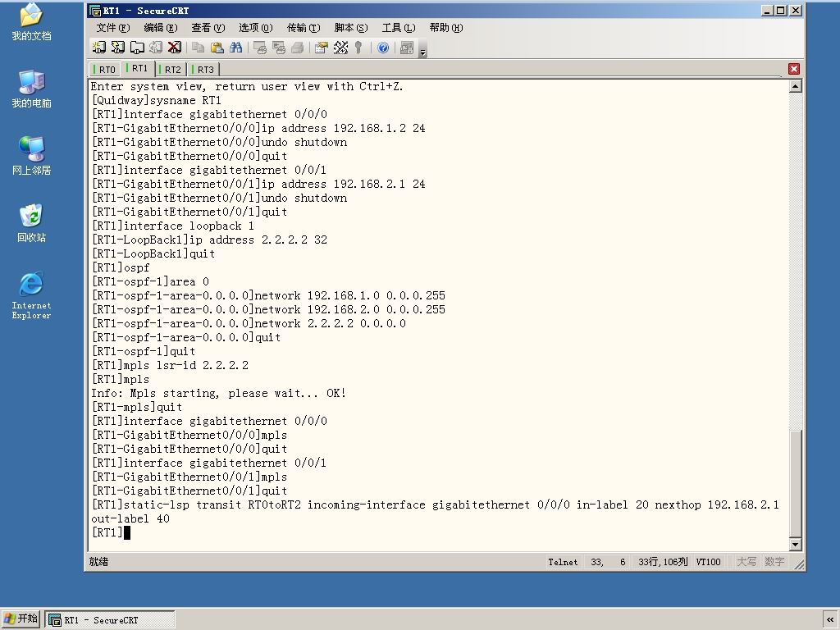Click the 大写 caps lock indicator
This screenshot has height=630, width=840.
pyautogui.click(x=746, y=562)
